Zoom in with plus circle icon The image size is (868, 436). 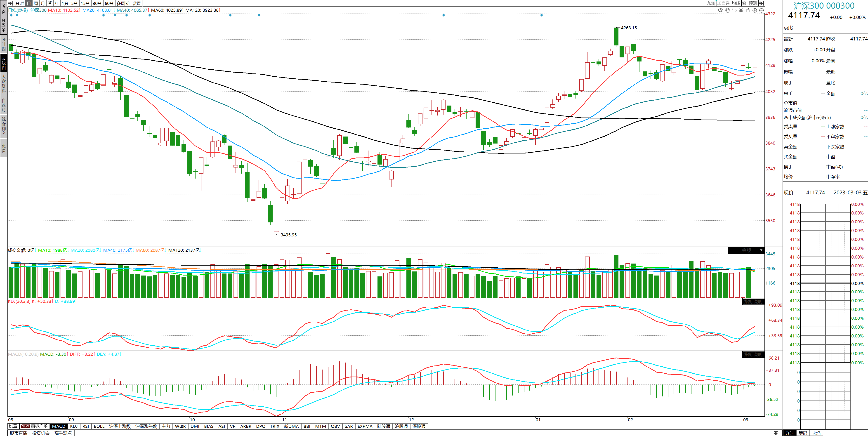point(755,10)
